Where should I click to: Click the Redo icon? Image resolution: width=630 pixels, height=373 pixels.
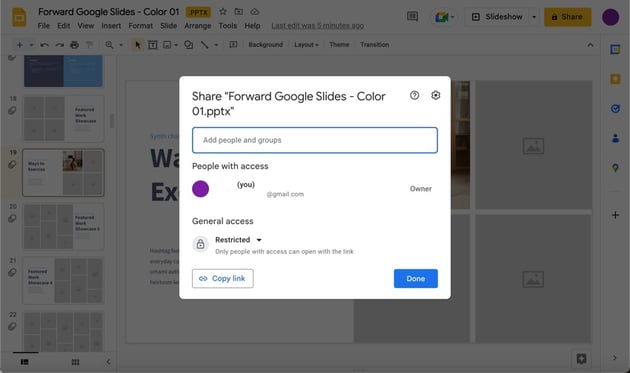coord(59,45)
